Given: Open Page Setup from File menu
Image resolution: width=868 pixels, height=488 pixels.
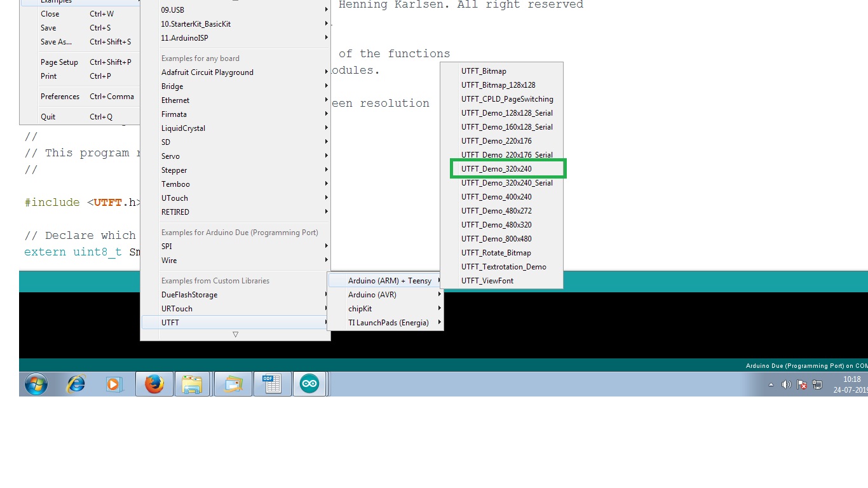Looking at the screenshot, I should coord(80,62).
